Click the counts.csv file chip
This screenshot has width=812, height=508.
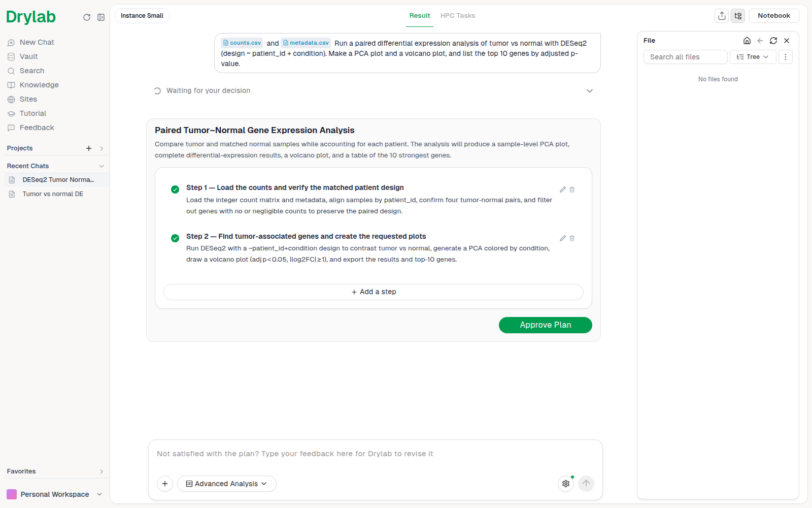pos(242,43)
